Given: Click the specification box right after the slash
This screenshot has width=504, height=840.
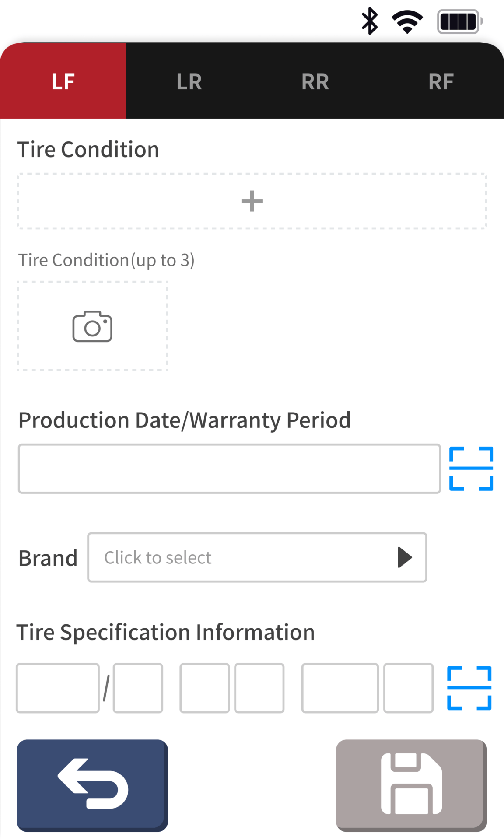Looking at the screenshot, I should tap(138, 688).
